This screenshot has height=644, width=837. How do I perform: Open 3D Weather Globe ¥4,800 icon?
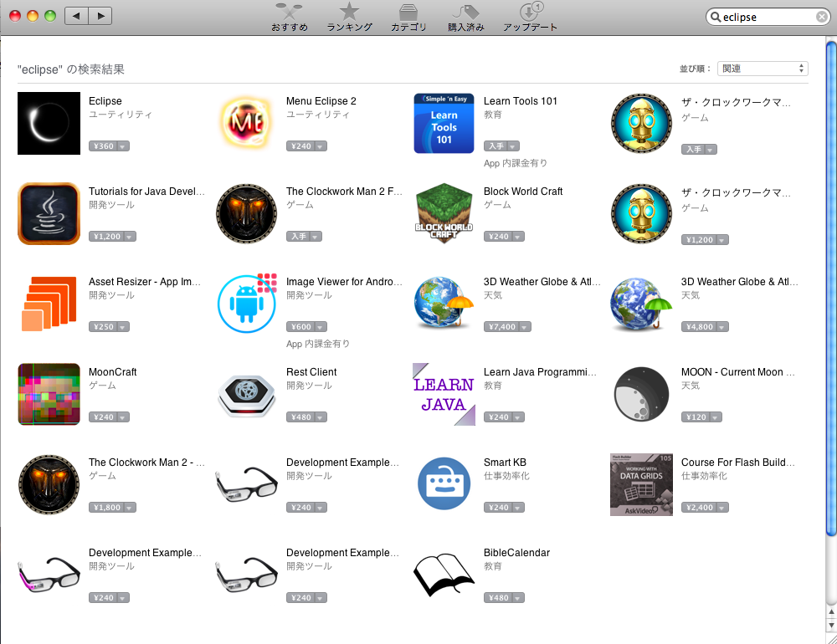[641, 304]
